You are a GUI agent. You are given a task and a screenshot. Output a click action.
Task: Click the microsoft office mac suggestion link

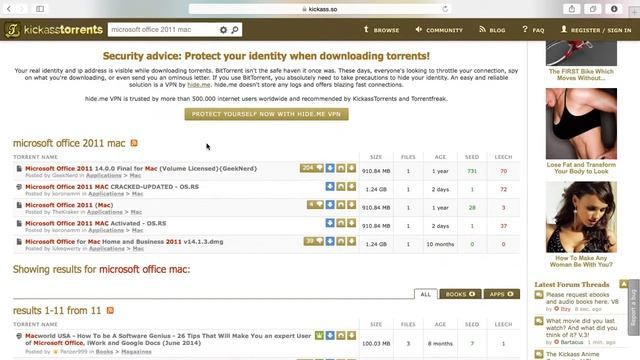click(x=144, y=269)
